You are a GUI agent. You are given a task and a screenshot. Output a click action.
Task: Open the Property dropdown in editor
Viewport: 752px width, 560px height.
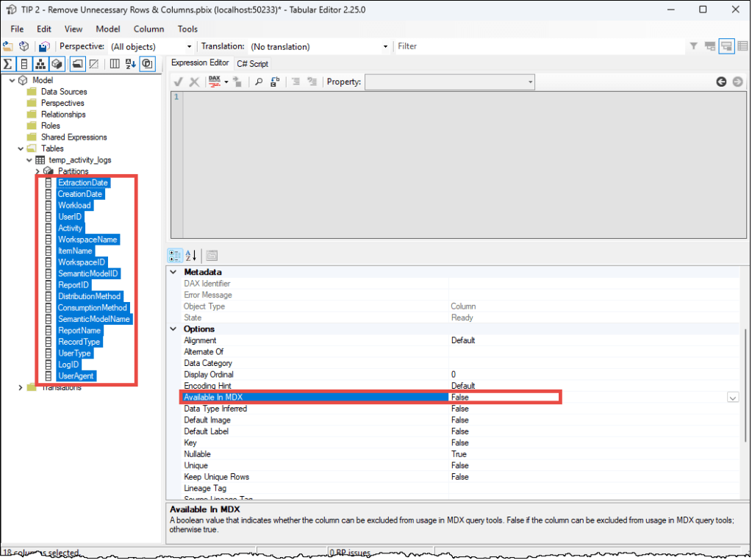click(x=529, y=82)
